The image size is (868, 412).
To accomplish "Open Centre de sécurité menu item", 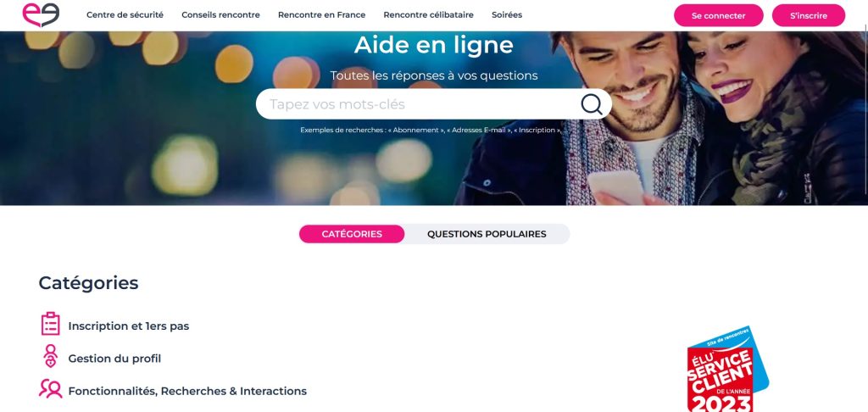I will click(125, 15).
